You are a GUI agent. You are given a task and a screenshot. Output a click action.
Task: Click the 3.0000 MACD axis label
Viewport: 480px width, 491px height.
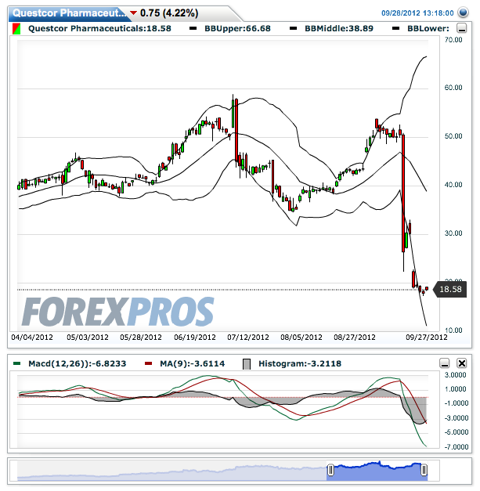point(455,375)
